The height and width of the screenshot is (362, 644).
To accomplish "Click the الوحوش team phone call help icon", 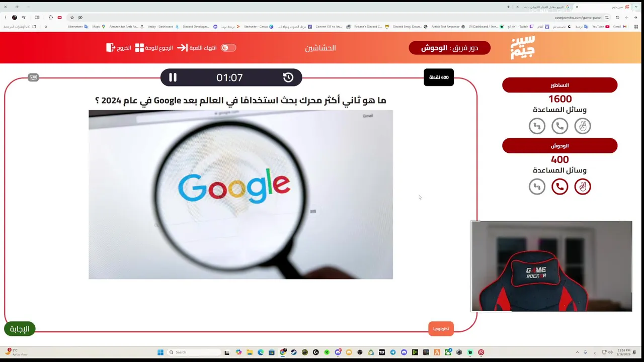I will [x=560, y=187].
